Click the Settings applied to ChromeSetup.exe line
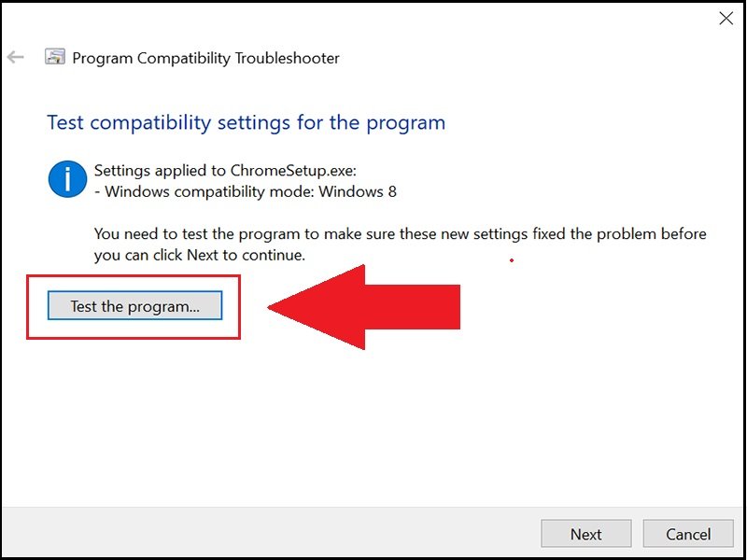 pos(225,171)
